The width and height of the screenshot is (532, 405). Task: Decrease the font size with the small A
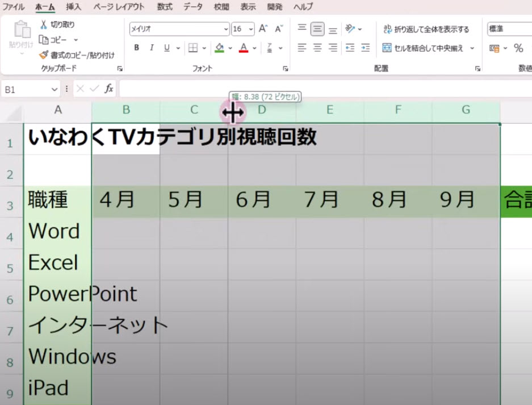tap(279, 29)
